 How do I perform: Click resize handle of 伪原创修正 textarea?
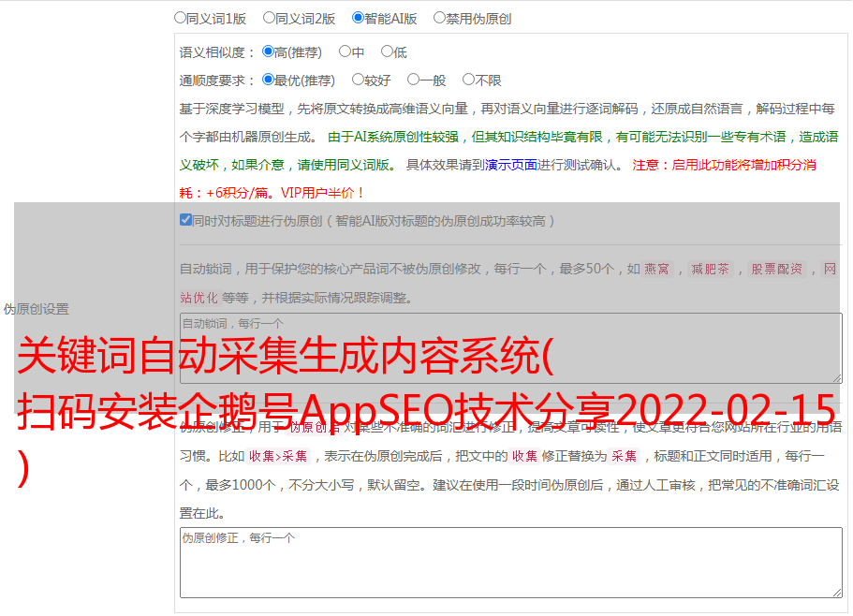[837, 594]
